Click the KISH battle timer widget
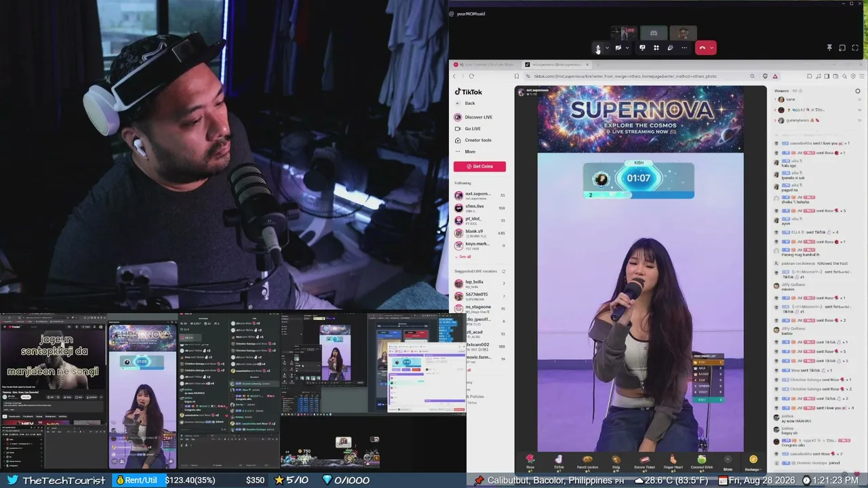Screen dimensions: 868x488 click(638, 180)
